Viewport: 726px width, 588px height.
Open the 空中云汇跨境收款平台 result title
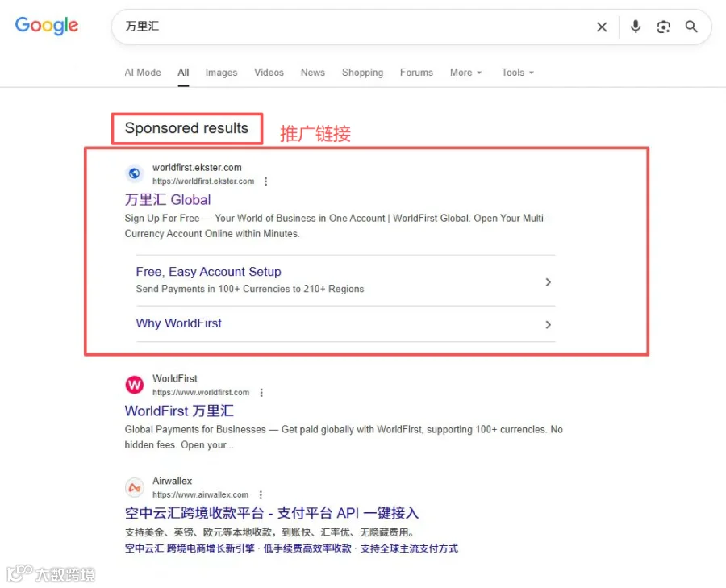(272, 513)
